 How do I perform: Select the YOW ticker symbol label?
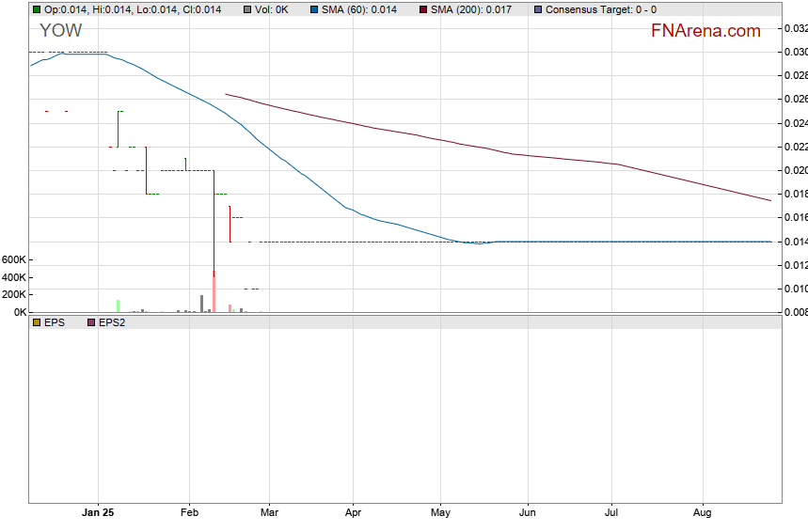60,30
